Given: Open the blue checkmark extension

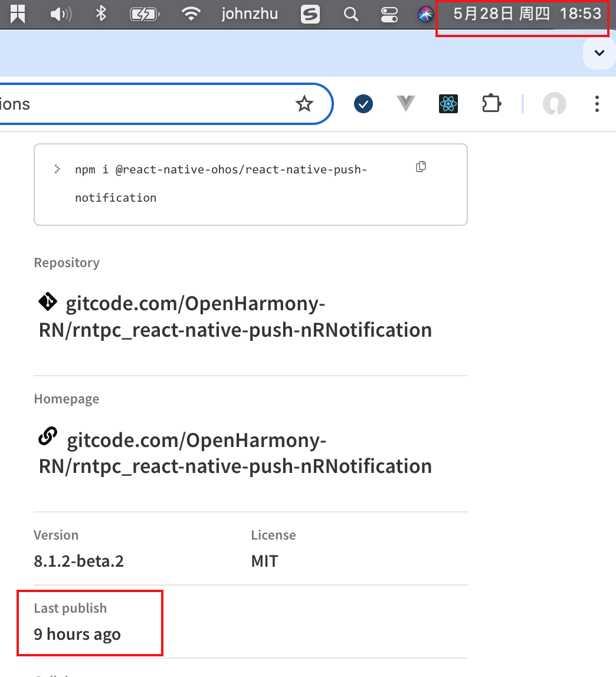Looking at the screenshot, I should pyautogui.click(x=363, y=104).
